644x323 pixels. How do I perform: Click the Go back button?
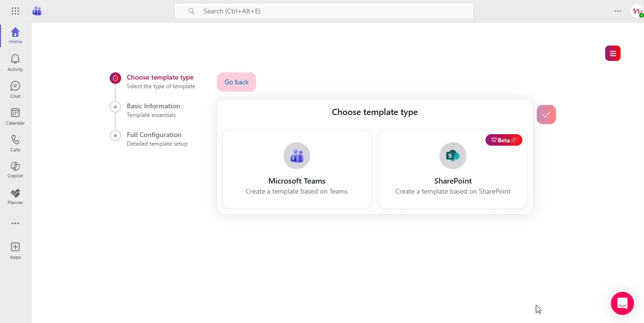(237, 82)
